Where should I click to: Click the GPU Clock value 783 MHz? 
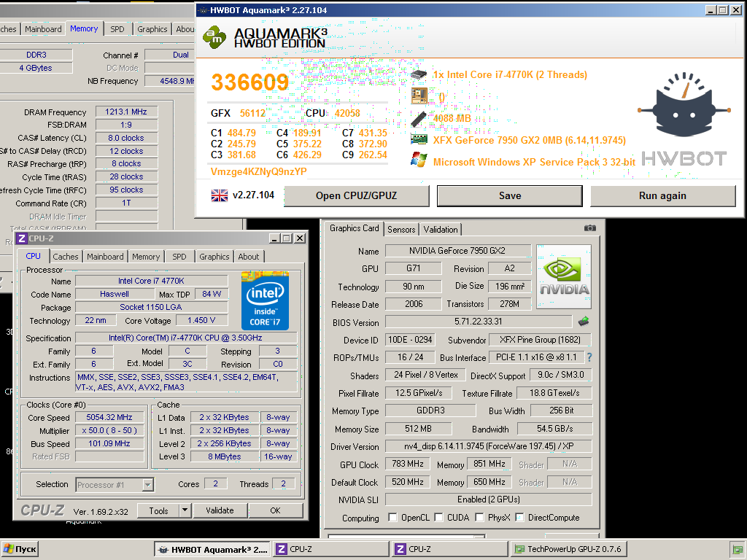pos(407,464)
